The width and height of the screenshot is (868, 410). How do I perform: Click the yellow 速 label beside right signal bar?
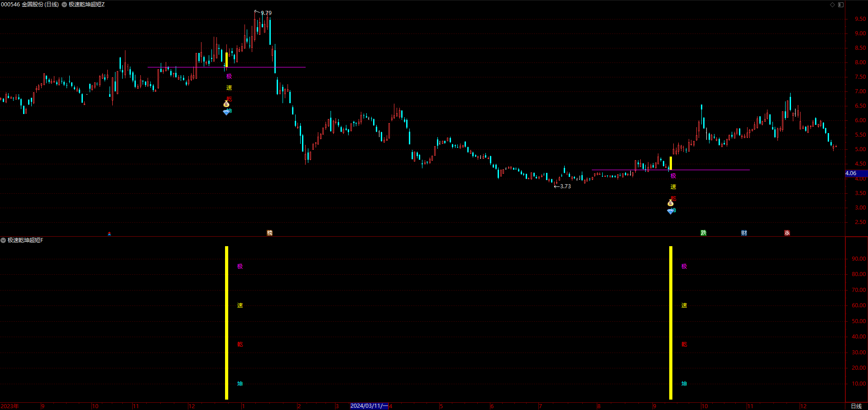tap(684, 305)
